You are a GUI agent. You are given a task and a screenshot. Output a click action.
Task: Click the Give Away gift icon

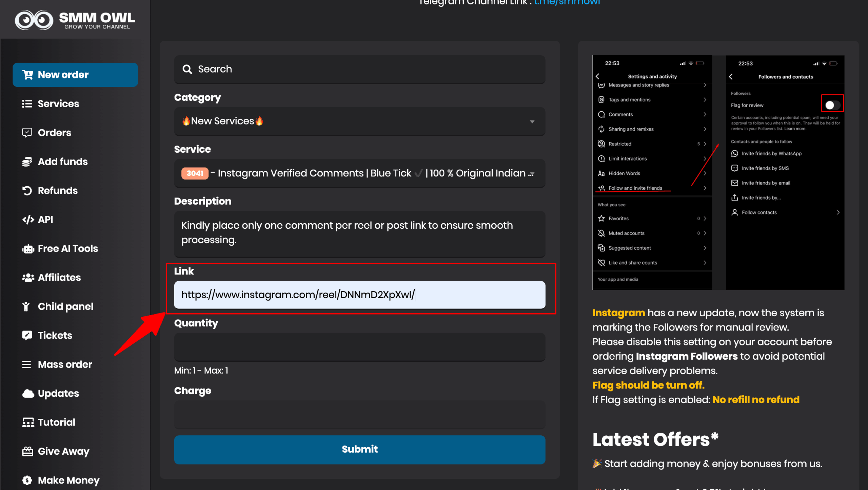[x=28, y=451]
